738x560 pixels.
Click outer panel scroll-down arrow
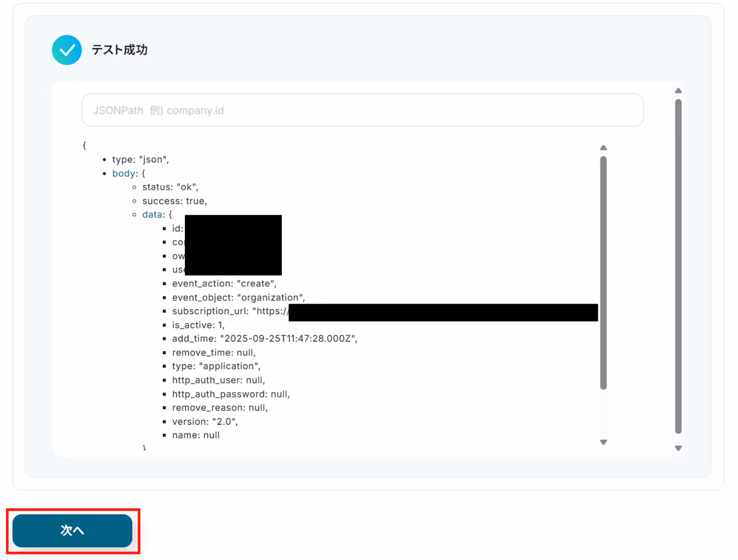(x=678, y=448)
